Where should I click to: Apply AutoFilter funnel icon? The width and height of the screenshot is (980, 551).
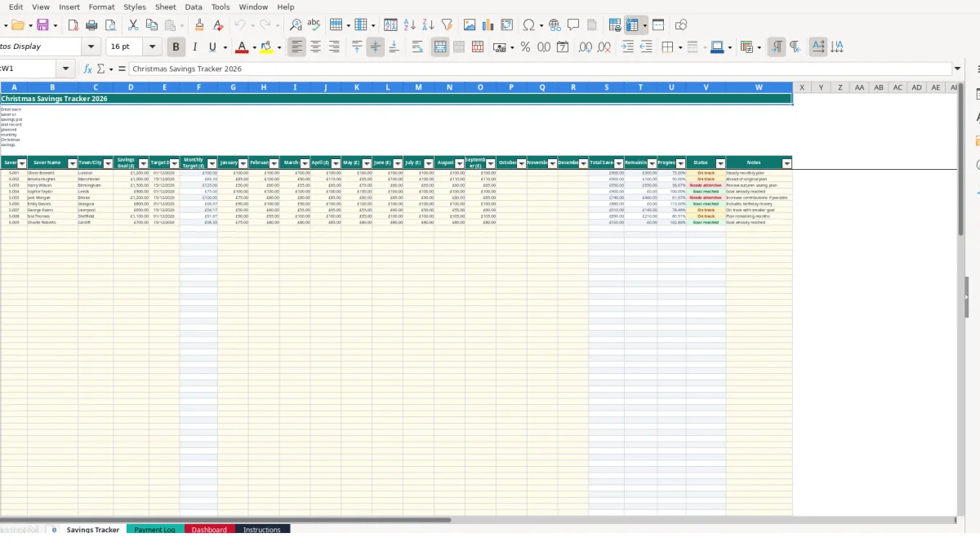(447, 25)
